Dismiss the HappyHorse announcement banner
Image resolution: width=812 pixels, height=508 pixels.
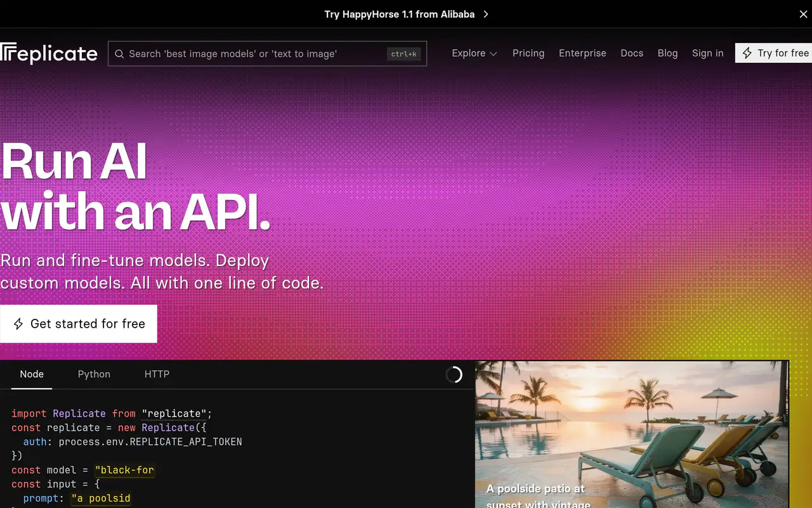point(803,14)
